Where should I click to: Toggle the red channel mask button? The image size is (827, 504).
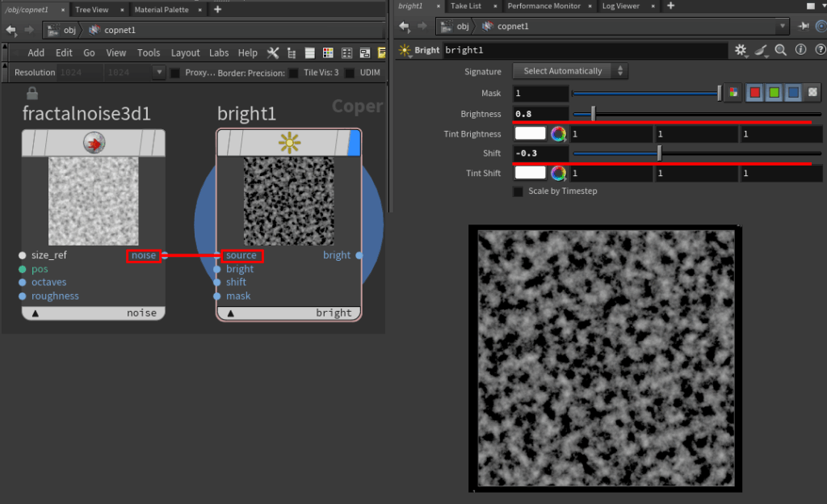[x=754, y=93]
